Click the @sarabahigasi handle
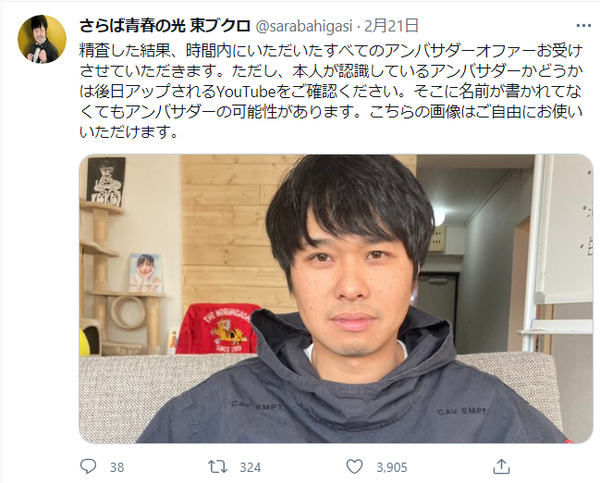This screenshot has height=483, width=600. point(303,26)
